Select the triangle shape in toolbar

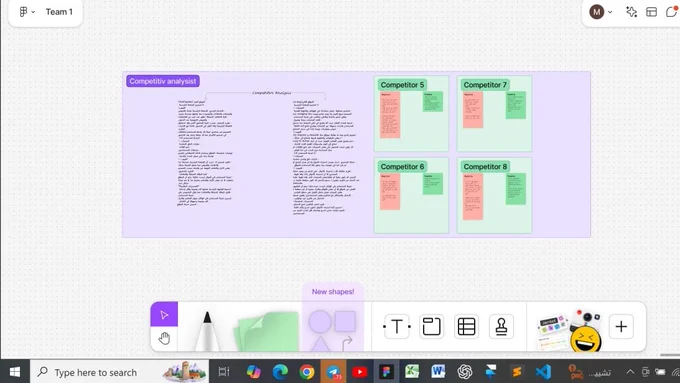point(320,344)
